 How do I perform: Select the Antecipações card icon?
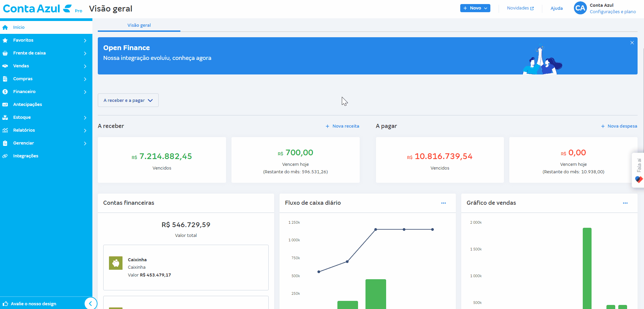5,104
